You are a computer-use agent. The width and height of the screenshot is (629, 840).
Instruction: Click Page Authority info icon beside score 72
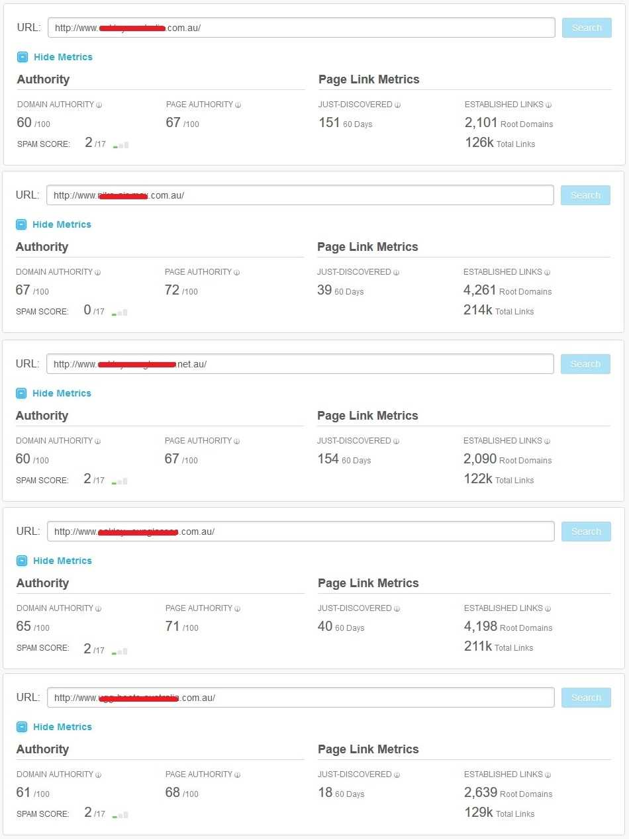click(236, 272)
